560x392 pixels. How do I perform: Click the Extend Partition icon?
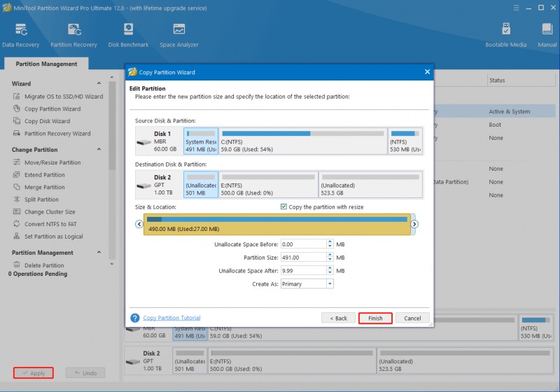click(16, 174)
